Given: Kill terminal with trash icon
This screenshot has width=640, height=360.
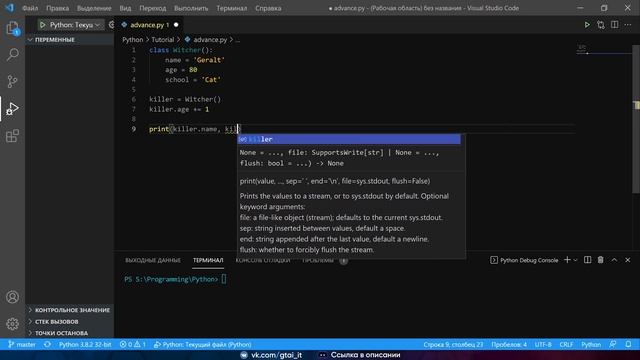Looking at the screenshot, I should (x=600, y=260).
